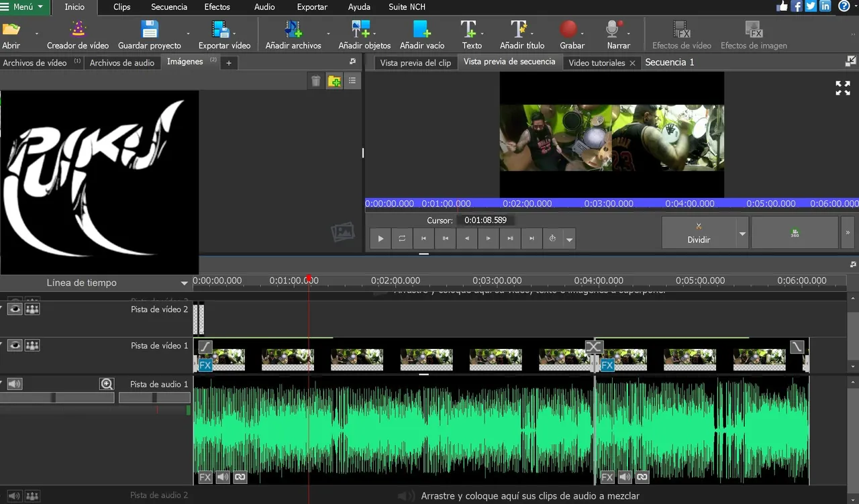Click the Guardar proyecto disk icon
The height and width of the screenshot is (504, 859).
point(150,30)
